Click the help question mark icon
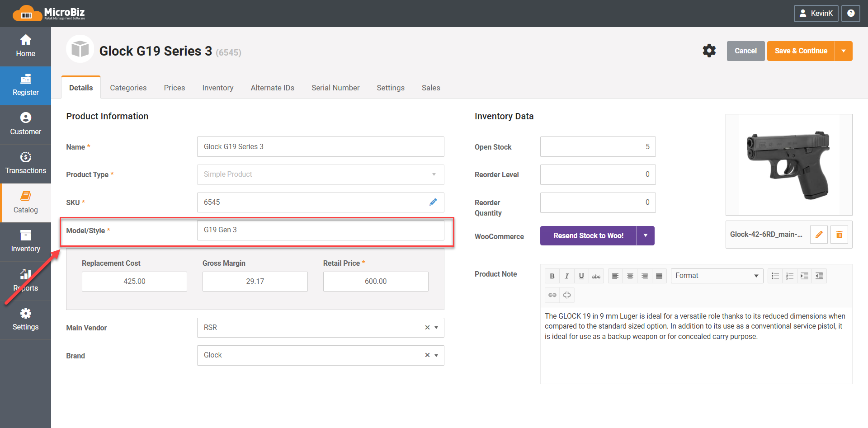 click(x=851, y=14)
